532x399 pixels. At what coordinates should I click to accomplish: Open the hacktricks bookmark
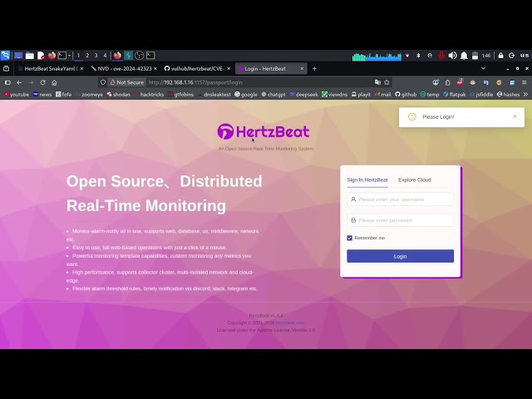(149, 94)
